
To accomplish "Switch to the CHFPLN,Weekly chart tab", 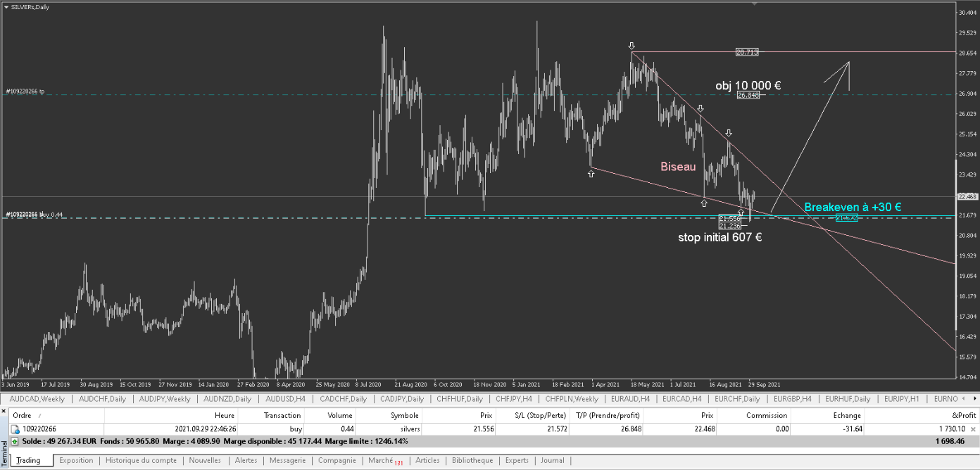I will point(572,399).
